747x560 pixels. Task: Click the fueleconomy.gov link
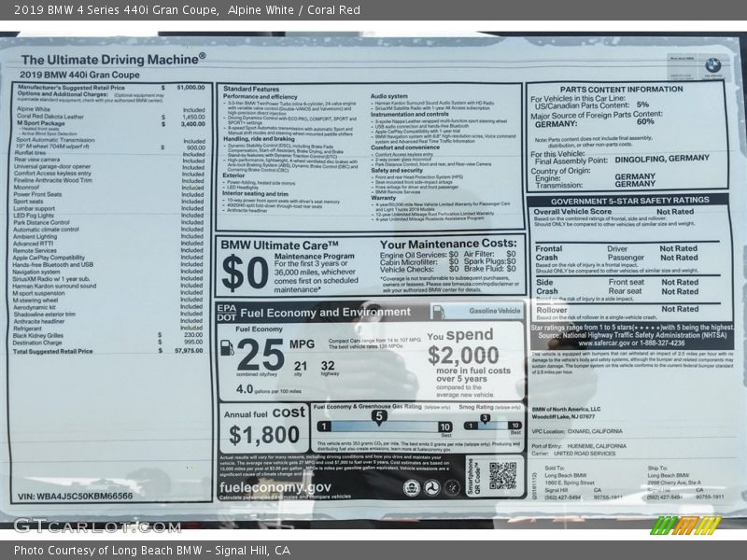coord(275,487)
